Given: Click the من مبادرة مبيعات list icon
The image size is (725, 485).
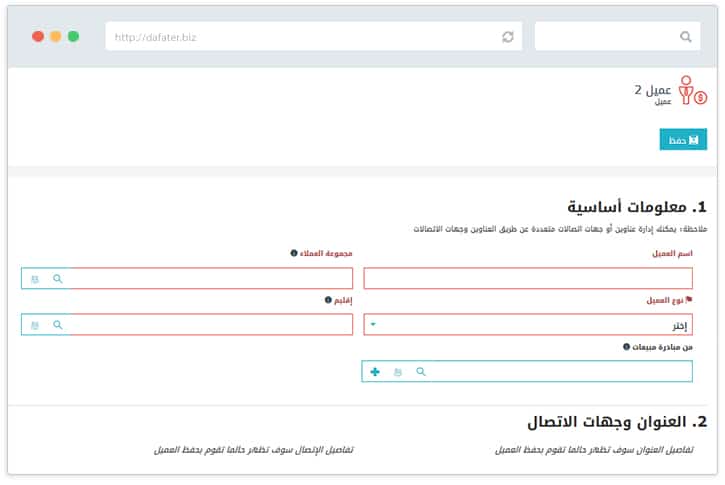Looking at the screenshot, I should [398, 372].
